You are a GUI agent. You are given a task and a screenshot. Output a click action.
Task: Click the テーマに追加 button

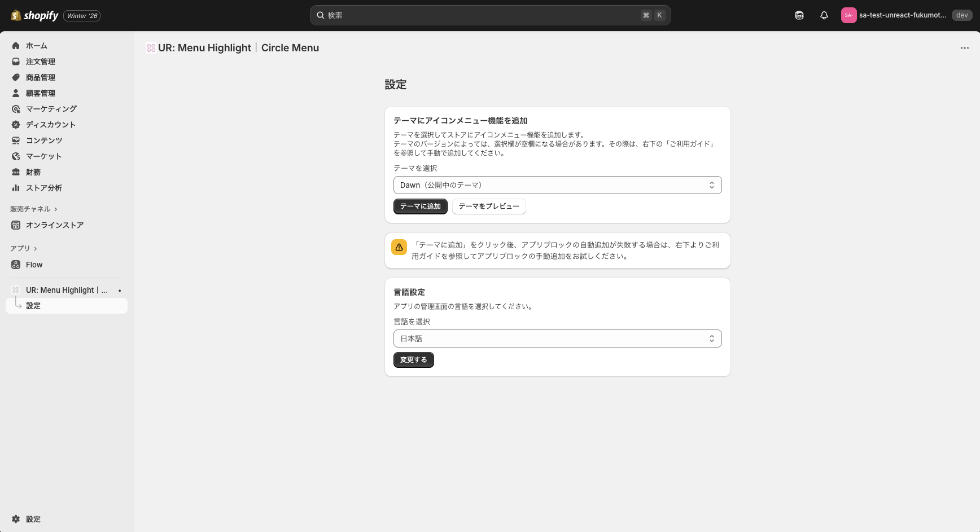[x=420, y=206]
